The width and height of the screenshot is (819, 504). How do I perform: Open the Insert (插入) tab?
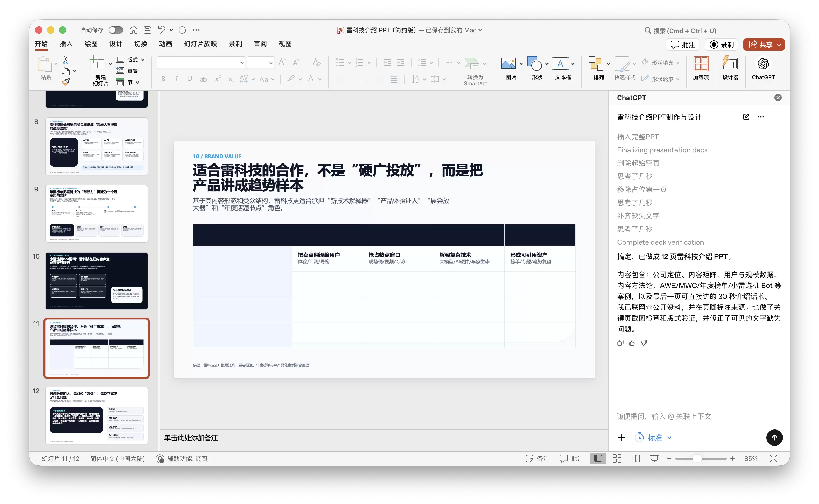(x=66, y=44)
